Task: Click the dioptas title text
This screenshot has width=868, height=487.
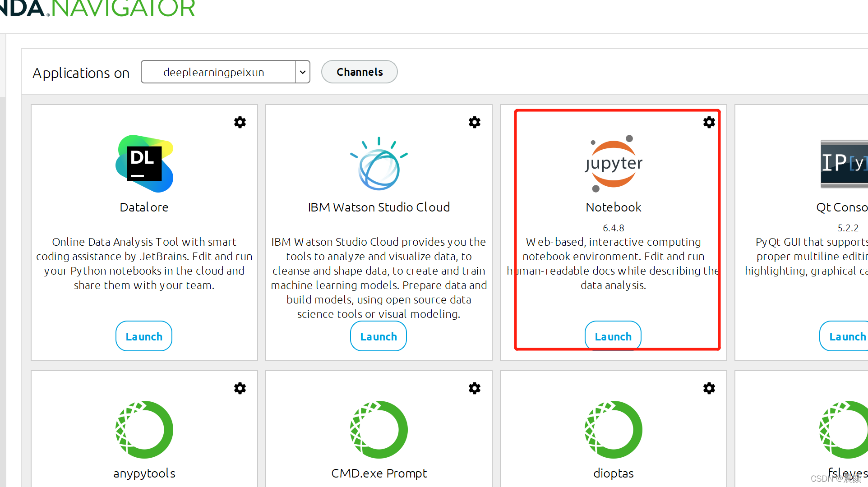Action: [614, 473]
